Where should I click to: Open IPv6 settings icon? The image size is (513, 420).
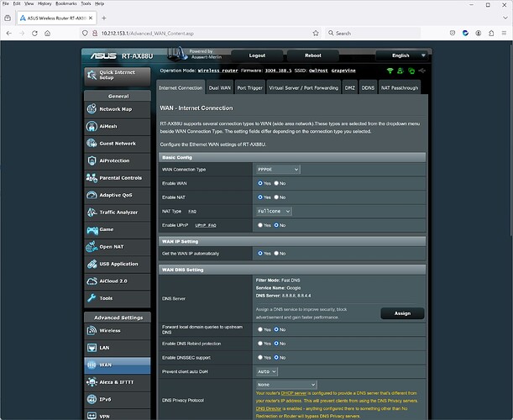[92, 399]
